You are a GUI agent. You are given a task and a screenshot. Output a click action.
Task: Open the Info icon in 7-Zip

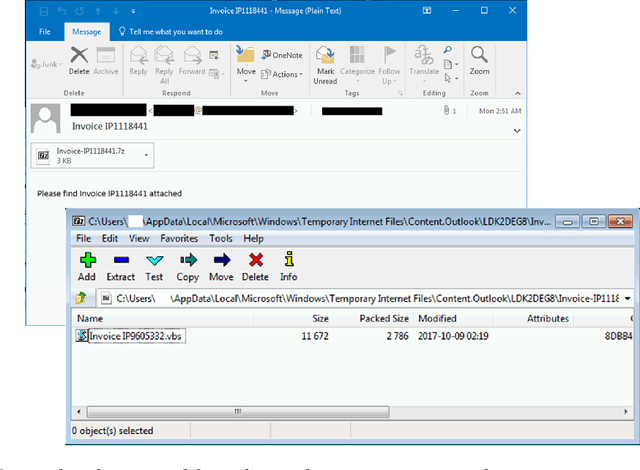click(x=288, y=265)
